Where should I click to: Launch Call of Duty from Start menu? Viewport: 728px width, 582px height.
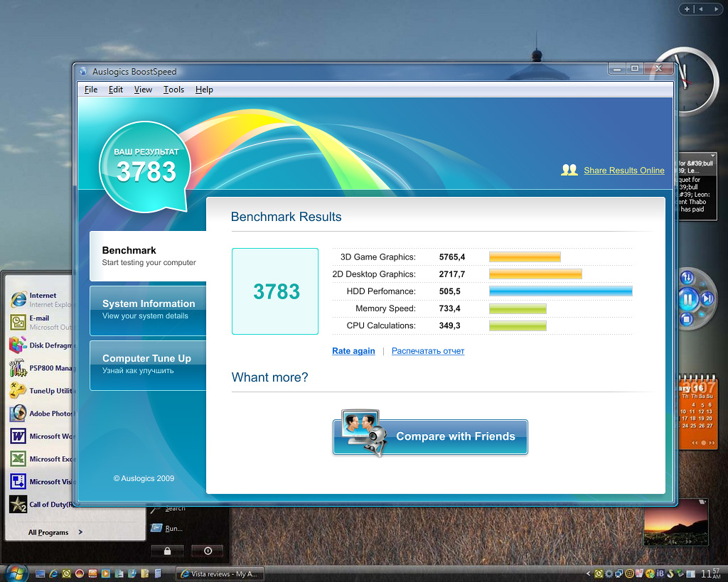tap(41, 504)
